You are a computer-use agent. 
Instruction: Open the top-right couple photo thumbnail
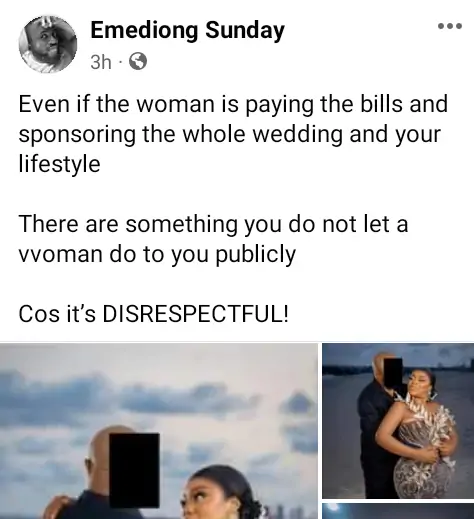[398, 421]
